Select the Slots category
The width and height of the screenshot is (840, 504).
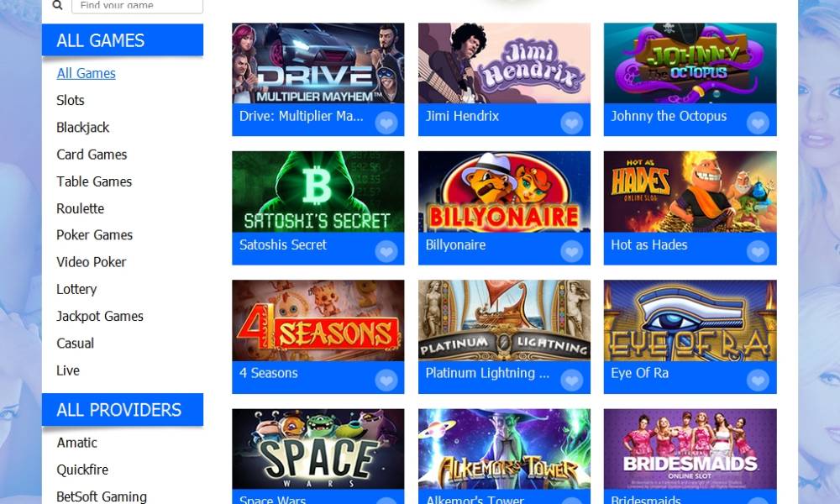coord(71,100)
